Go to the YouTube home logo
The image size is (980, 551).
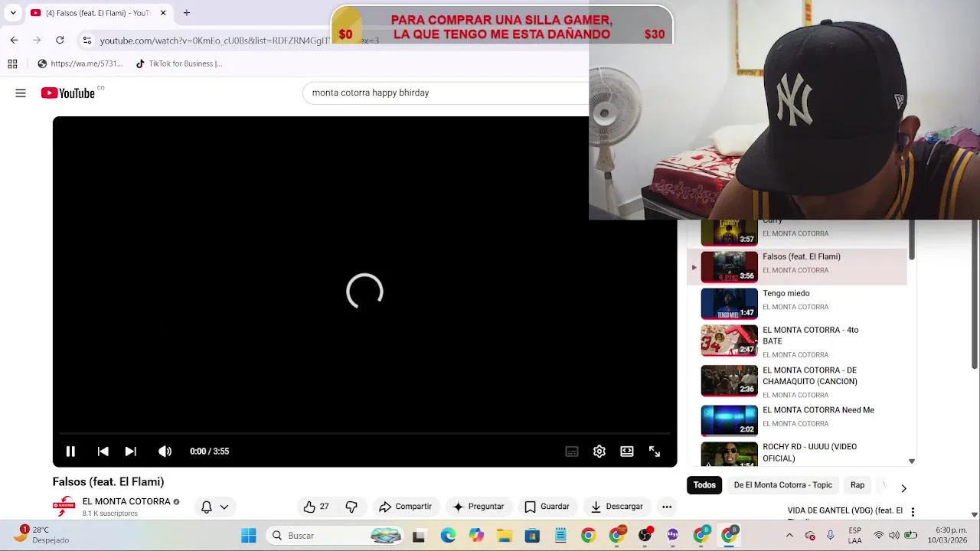coord(67,93)
